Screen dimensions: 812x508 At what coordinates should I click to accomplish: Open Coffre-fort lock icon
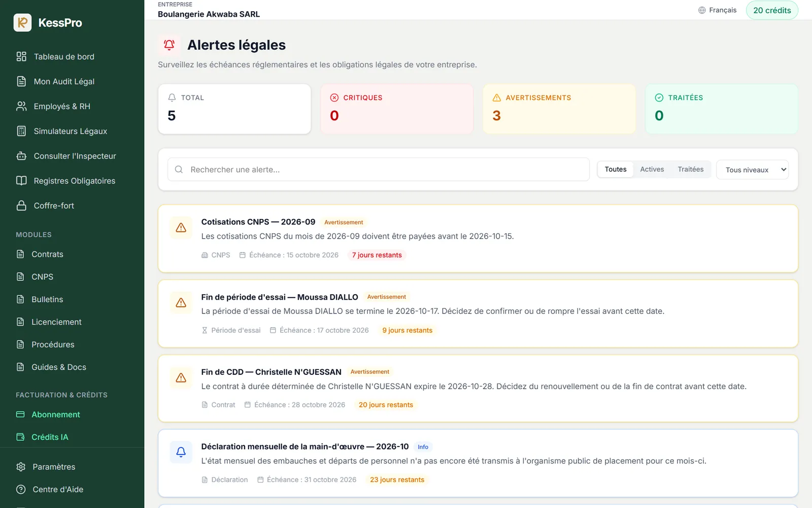pos(21,206)
